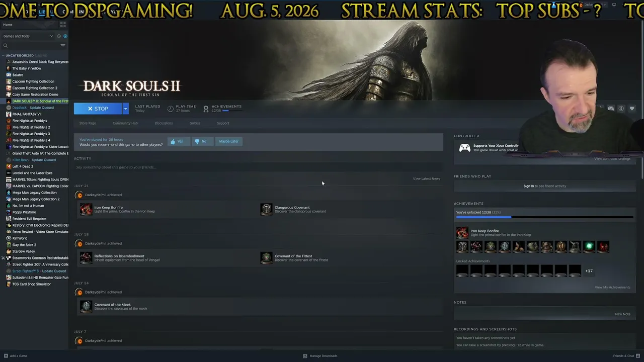644x362 pixels.
Task: Select The Baby in Yellow game
Action: coord(27,68)
